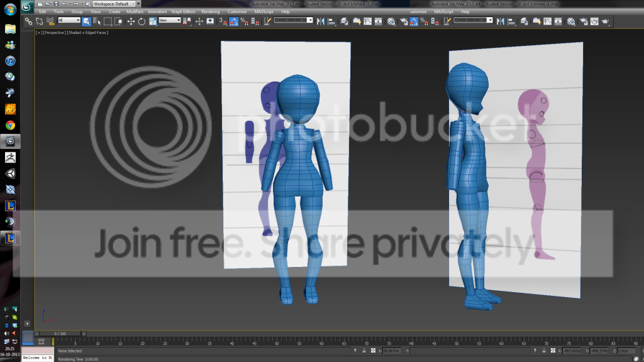This screenshot has width=644, height=362.
Task: Open the Selection Filter 'All' dropdown
Action: [69, 20]
